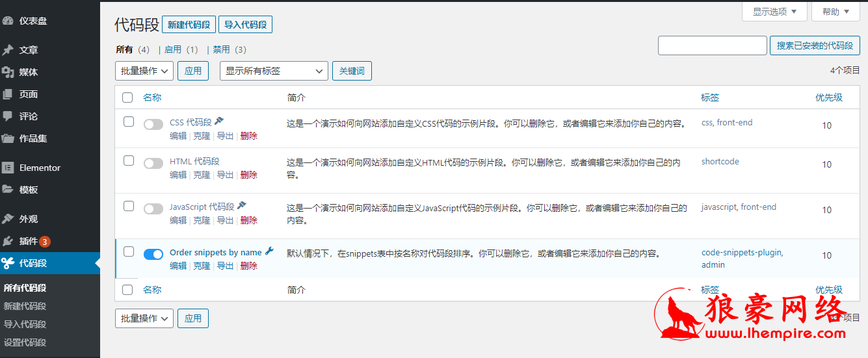The height and width of the screenshot is (358, 868).
Task: Expand the 帮助 help panel
Action: [835, 11]
